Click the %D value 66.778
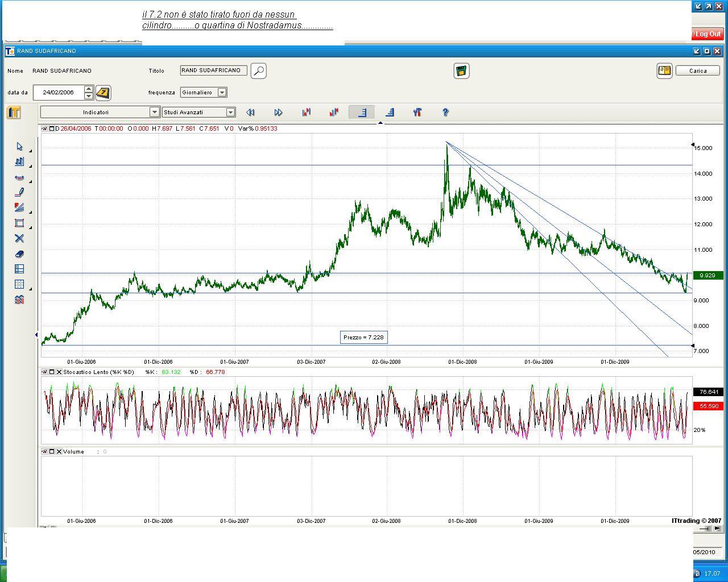728x582 pixels. point(215,372)
